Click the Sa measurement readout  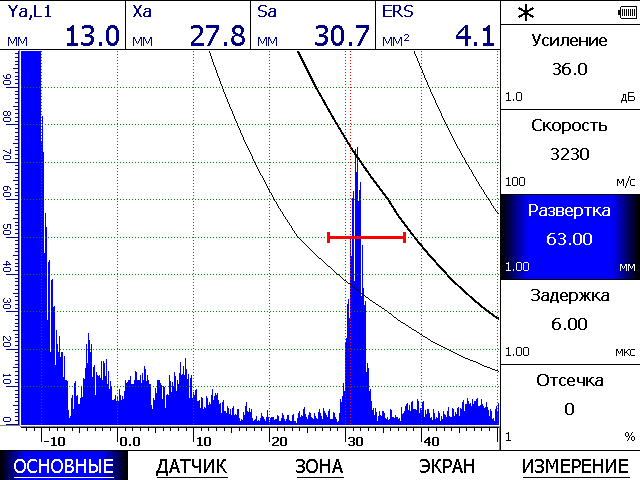[x=313, y=25]
